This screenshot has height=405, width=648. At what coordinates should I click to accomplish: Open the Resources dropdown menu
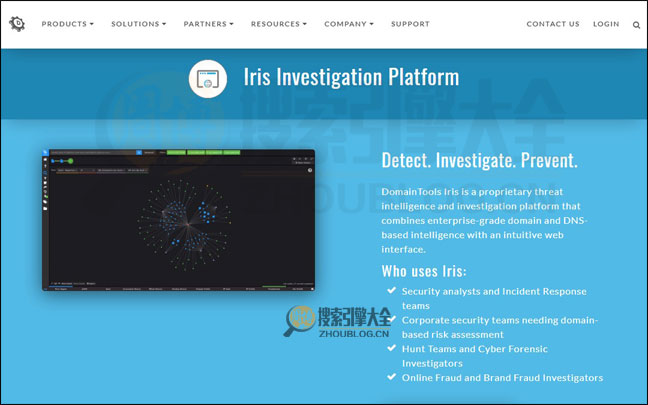[x=279, y=24]
